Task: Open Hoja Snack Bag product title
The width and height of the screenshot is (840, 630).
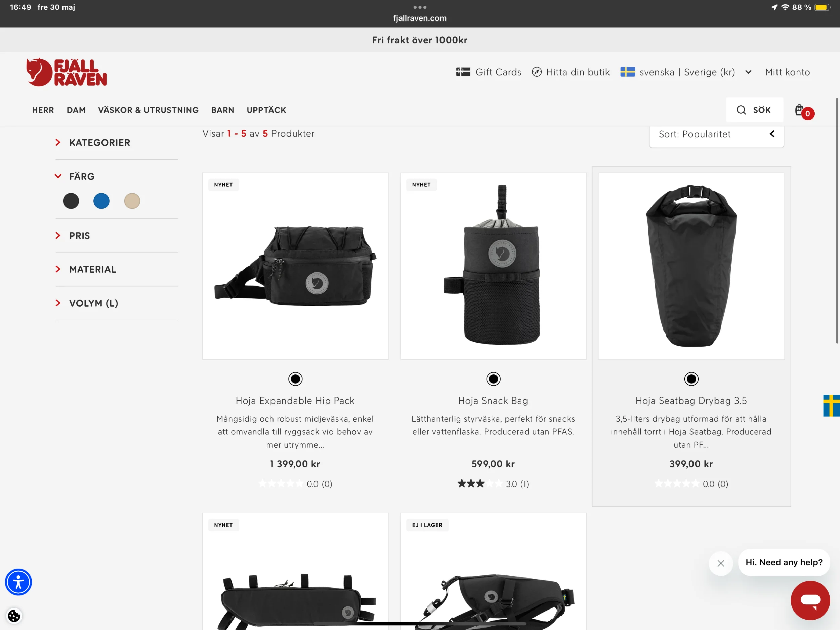Action: (x=493, y=400)
